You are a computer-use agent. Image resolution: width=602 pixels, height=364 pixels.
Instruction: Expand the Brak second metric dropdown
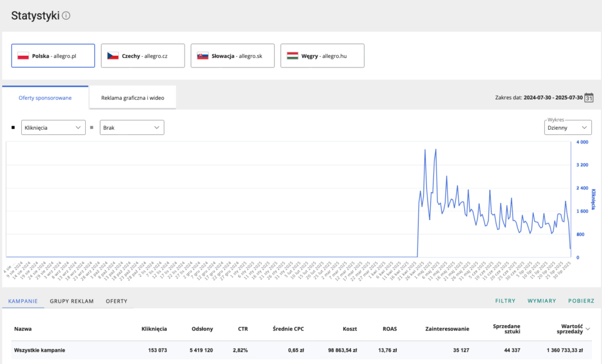(132, 127)
